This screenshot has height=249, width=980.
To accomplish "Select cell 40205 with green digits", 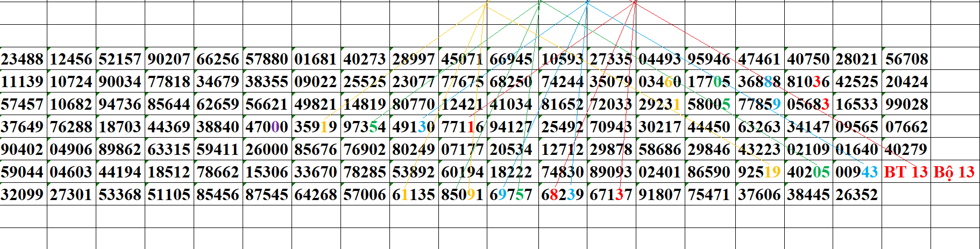I will (x=808, y=172).
